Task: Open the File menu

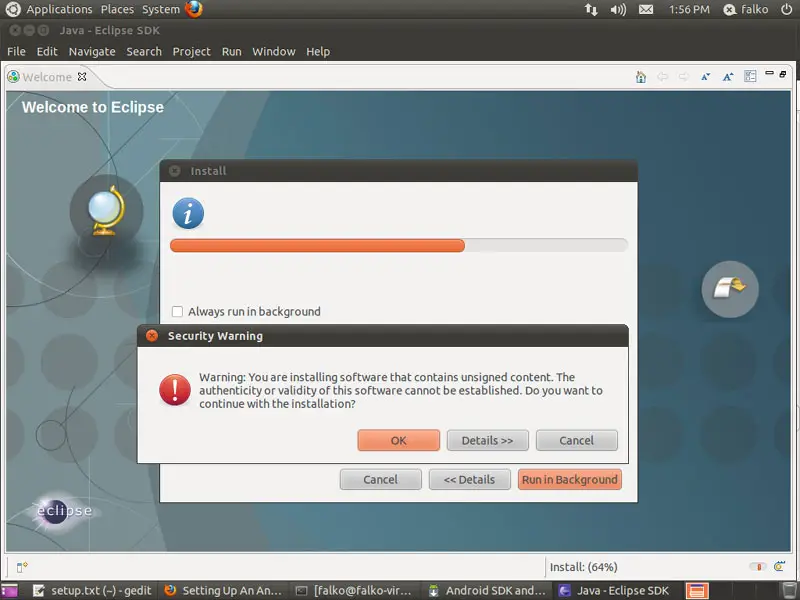Action: (x=16, y=52)
